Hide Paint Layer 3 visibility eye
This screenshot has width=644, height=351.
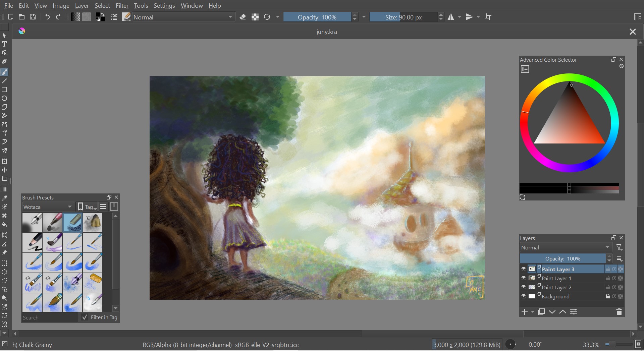(x=524, y=269)
